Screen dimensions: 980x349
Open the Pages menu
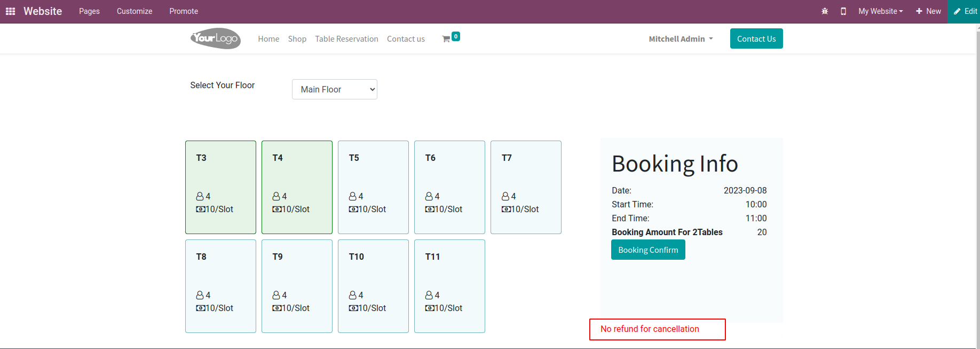[x=89, y=11]
